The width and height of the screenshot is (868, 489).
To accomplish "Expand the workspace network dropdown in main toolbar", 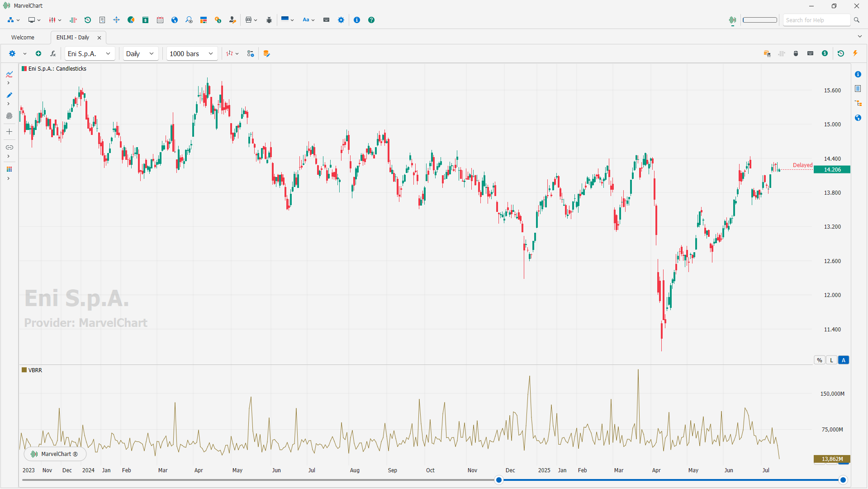I will 14,20.
